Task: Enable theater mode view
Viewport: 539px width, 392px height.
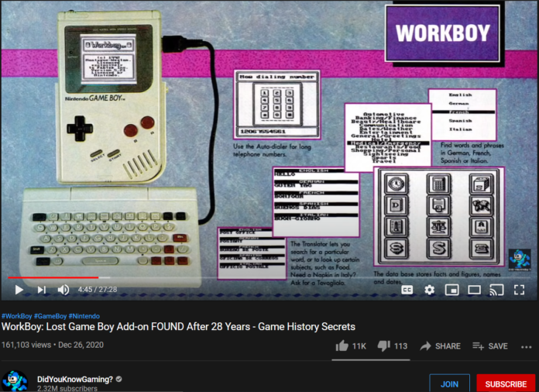Action: (x=474, y=290)
